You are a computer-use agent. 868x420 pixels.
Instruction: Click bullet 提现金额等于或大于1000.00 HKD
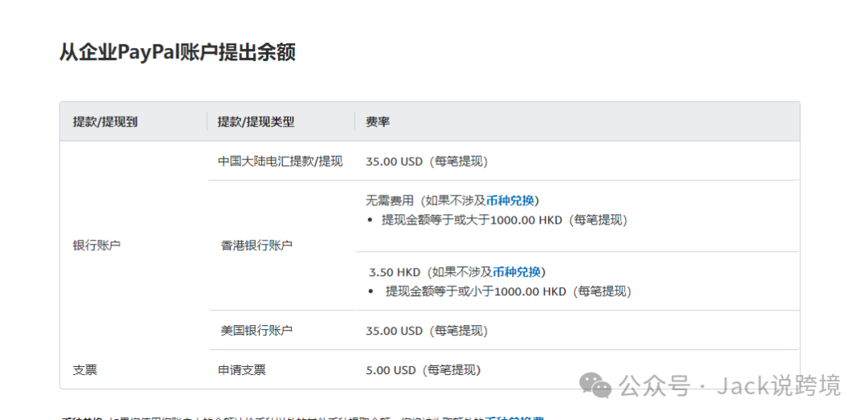click(x=504, y=220)
